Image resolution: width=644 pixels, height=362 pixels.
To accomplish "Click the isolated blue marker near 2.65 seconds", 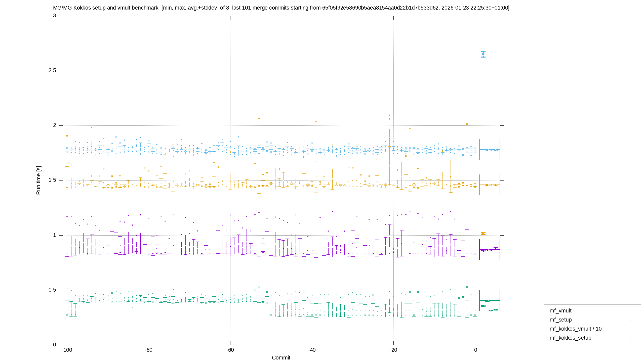I will click(x=483, y=54).
